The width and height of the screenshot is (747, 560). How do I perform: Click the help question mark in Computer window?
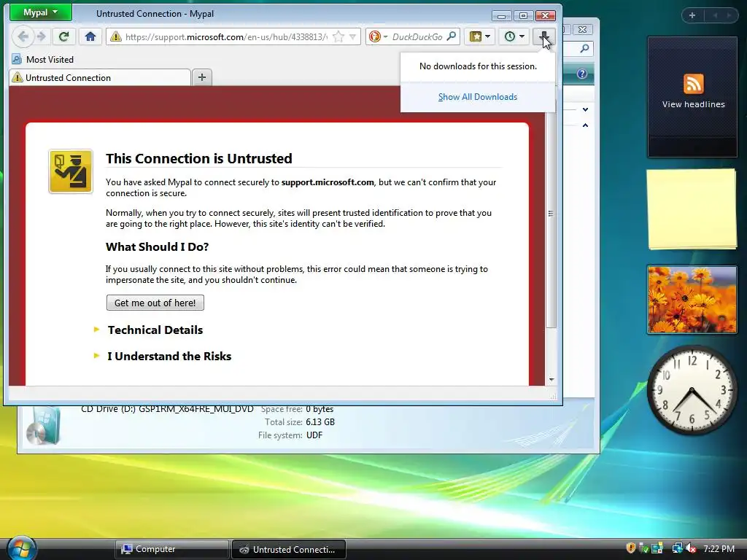(581, 74)
